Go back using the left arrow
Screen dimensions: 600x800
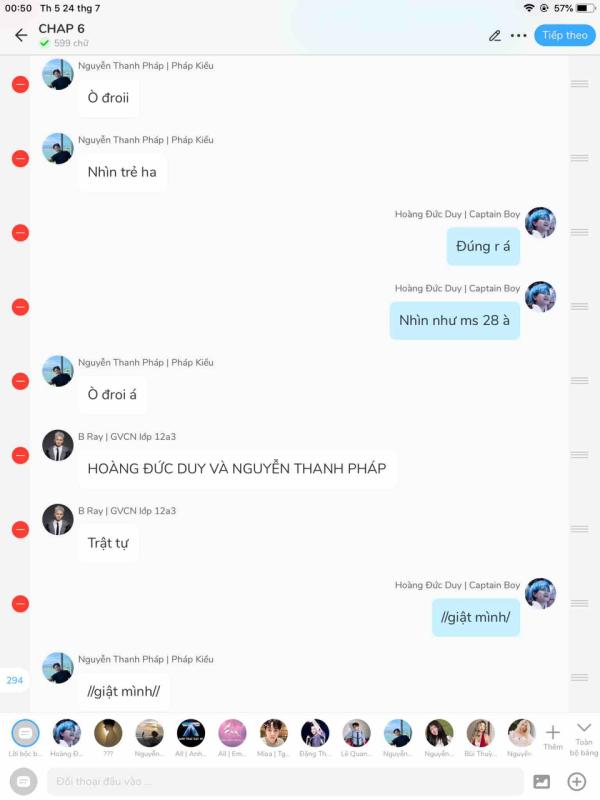(21, 35)
